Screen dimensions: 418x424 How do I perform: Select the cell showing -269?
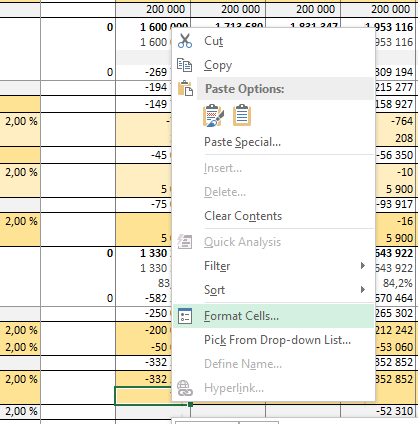[144, 72]
